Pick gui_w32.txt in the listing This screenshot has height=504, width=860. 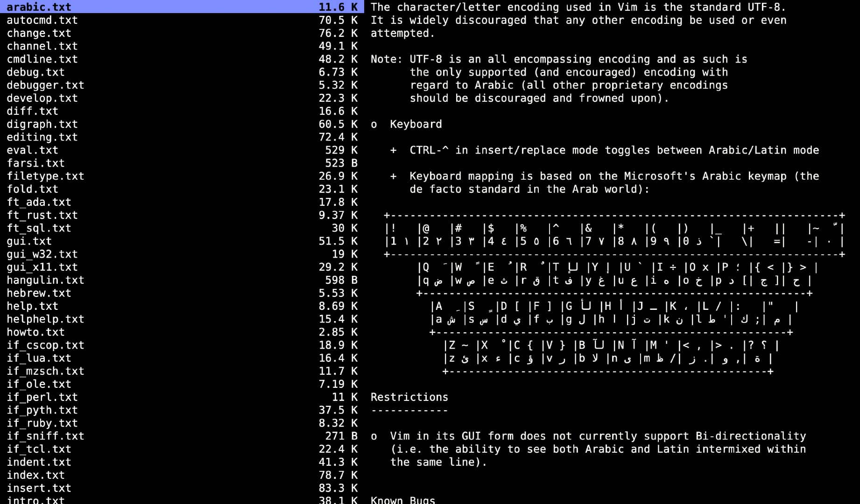coord(182,254)
